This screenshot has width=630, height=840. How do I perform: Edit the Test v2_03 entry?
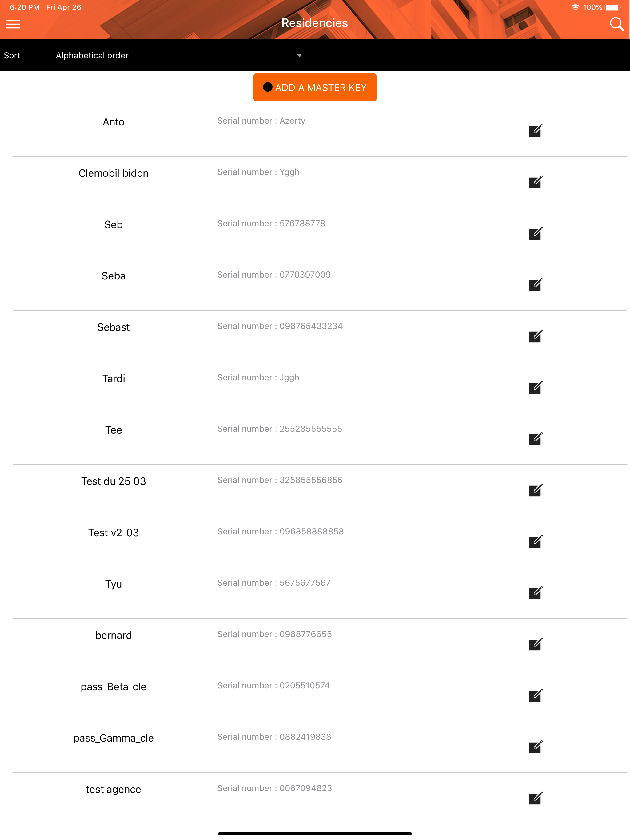coord(535,541)
